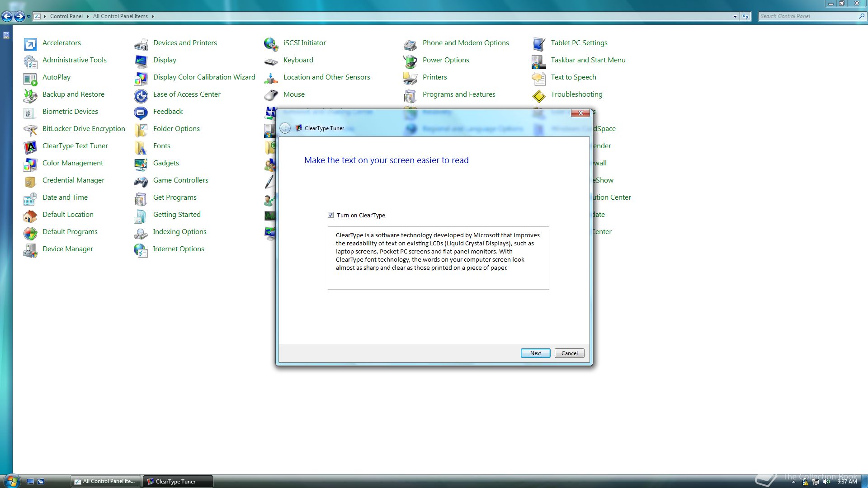The width and height of the screenshot is (868, 488).
Task: Open the recent pages dropdown beside Forward
Action: tap(28, 17)
